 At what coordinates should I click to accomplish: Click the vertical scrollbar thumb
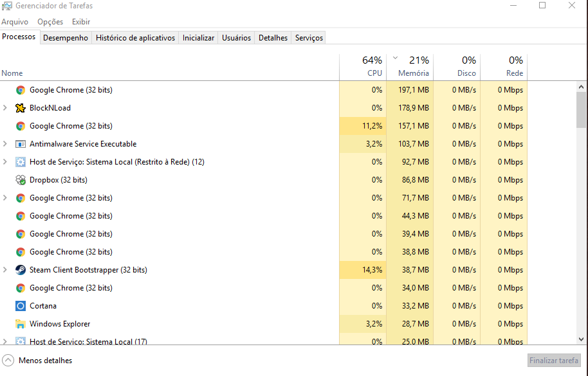pyautogui.click(x=582, y=110)
